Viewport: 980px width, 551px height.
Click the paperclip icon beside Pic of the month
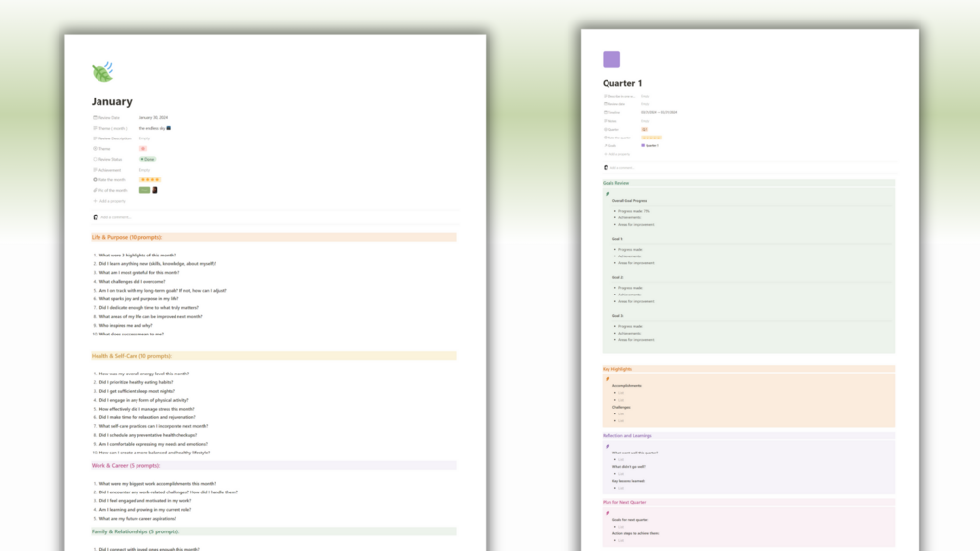coord(95,190)
